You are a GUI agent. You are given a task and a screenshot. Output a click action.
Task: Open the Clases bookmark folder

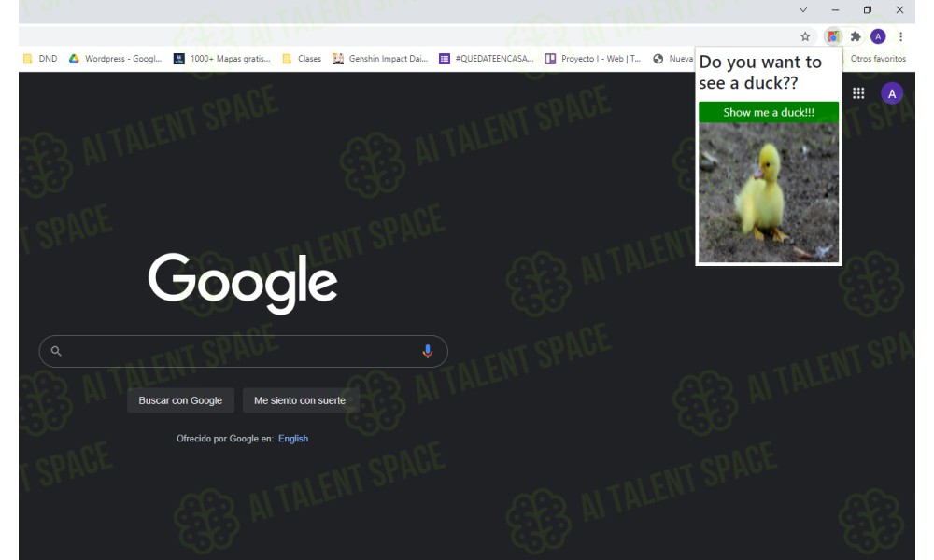[x=302, y=58]
